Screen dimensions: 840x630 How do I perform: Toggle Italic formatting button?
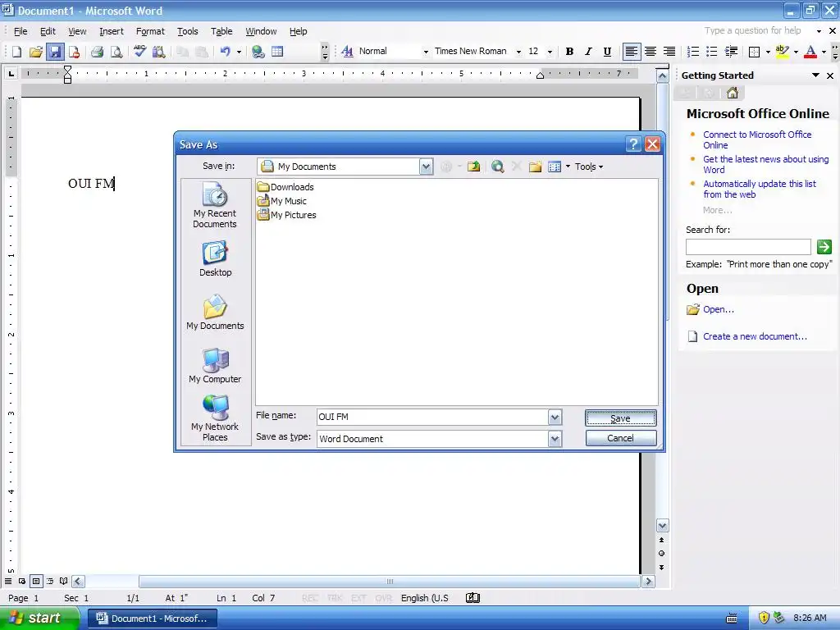coord(588,52)
